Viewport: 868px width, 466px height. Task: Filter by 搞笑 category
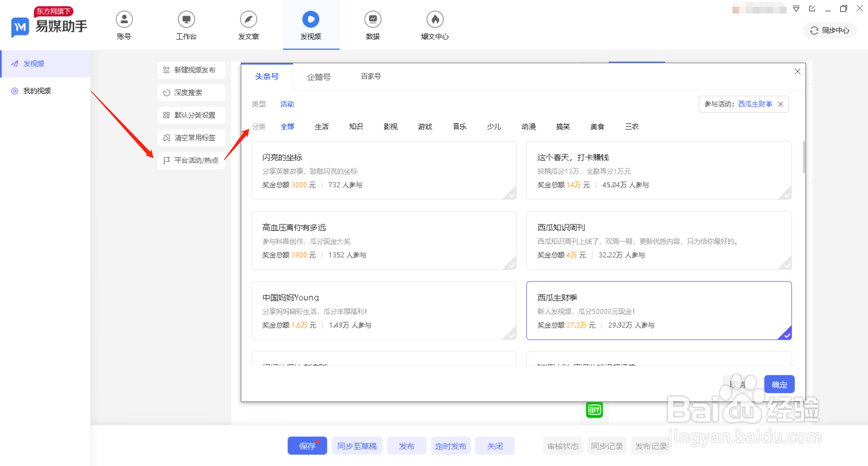(563, 127)
